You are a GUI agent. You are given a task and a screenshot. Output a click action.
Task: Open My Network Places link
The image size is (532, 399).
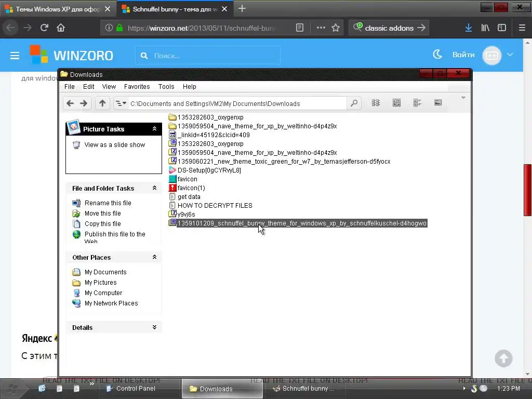tap(111, 303)
